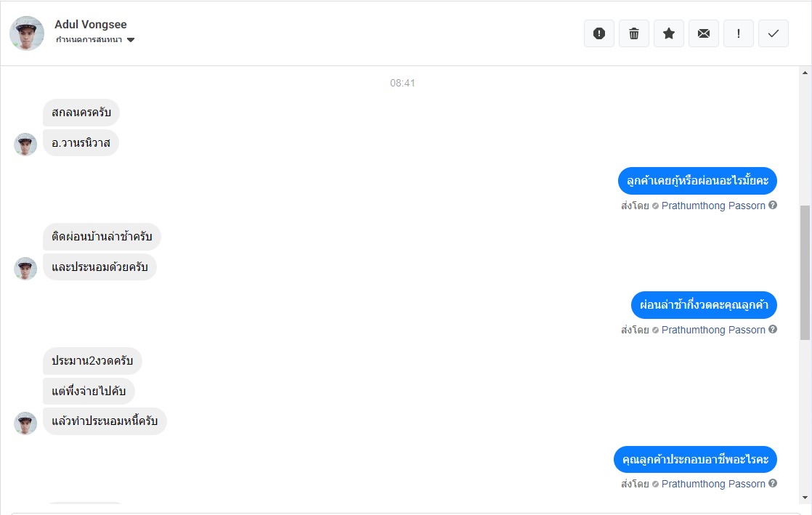
Task: Click help icon beside sender under ผ่อนล่าช้ากี่งวดคะคุณลูกค้า
Action: [773, 330]
